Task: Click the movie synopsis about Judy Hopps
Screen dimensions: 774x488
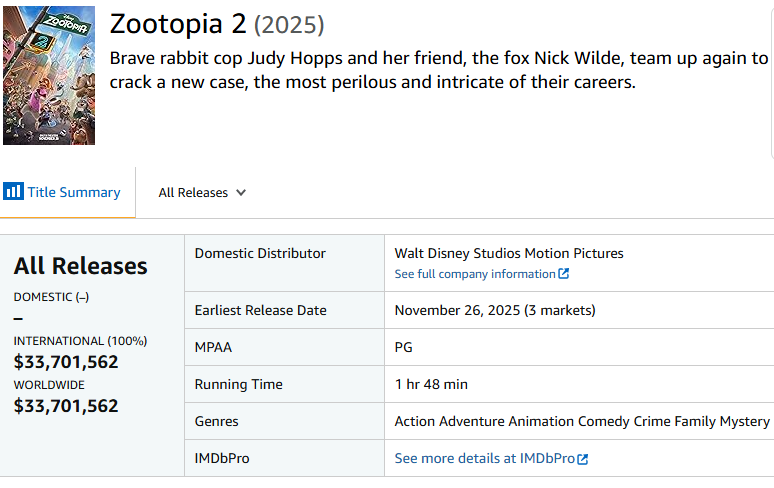Action: pyautogui.click(x=438, y=70)
